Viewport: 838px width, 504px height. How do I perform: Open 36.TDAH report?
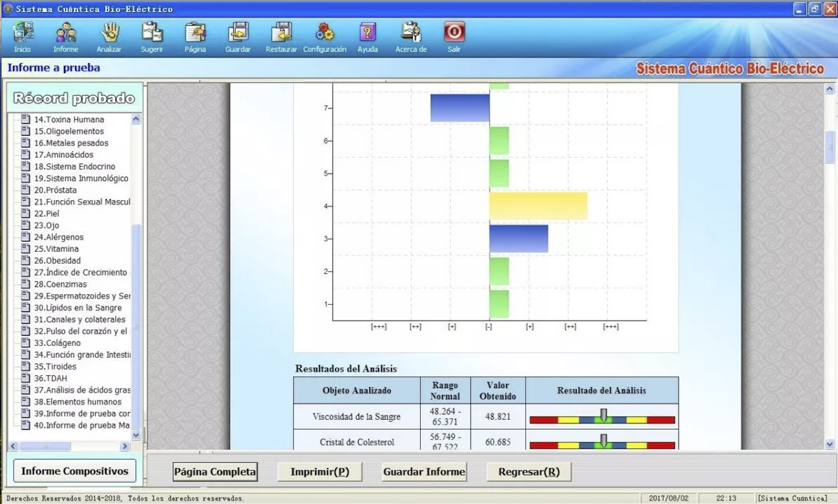pos(51,378)
